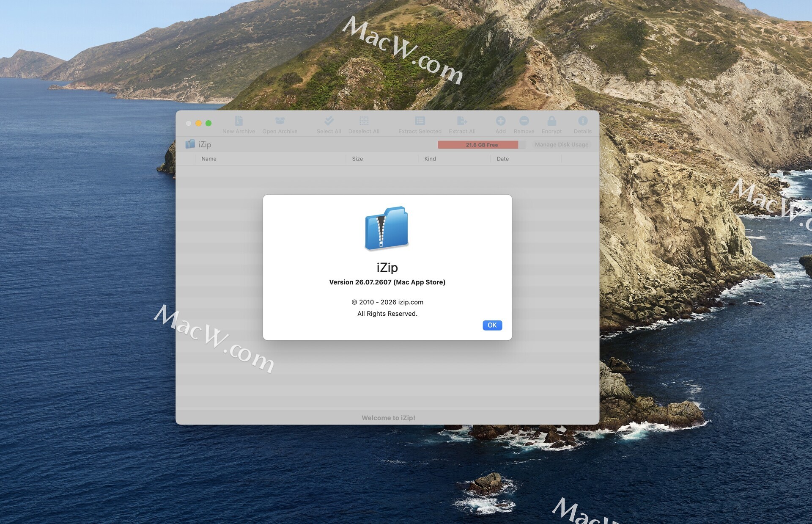Click the green zoom window button

[208, 123]
